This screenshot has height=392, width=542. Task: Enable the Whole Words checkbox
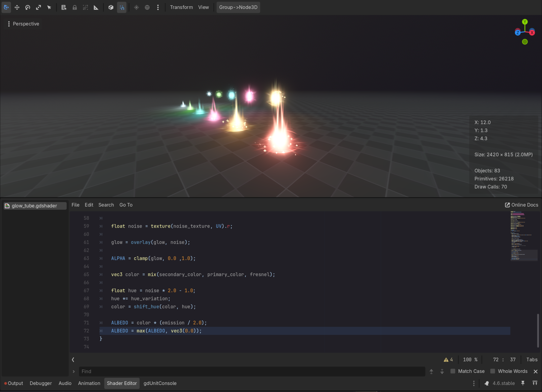tap(509, 372)
